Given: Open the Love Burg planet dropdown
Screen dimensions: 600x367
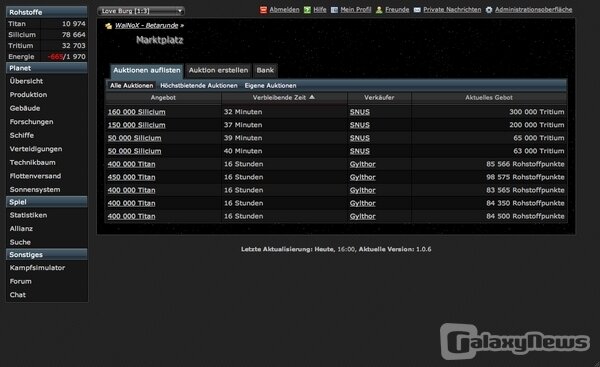Looking at the screenshot, I should coord(141,11).
